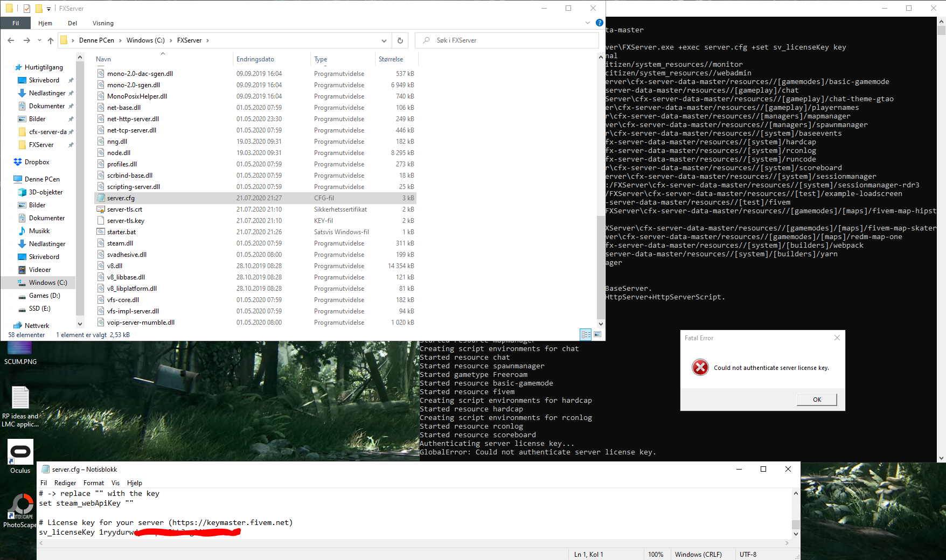Expand the chevron after Denne PCen in breadcrumb

(x=120, y=40)
